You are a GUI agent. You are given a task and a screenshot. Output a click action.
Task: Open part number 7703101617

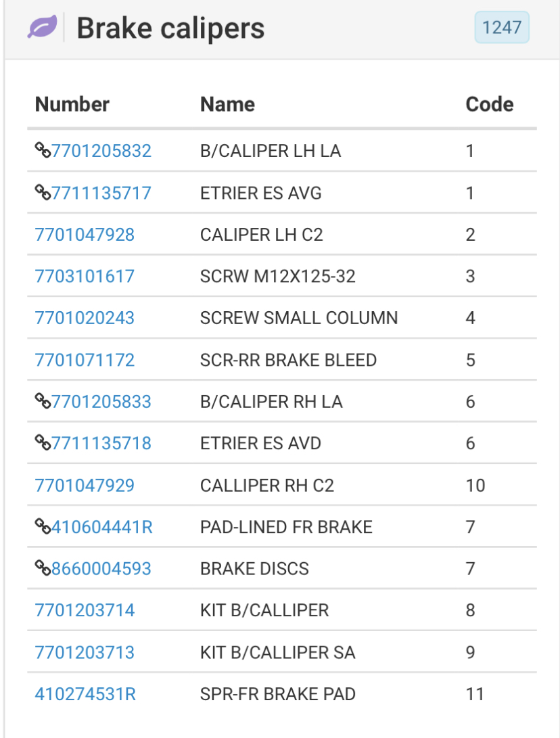85,276
